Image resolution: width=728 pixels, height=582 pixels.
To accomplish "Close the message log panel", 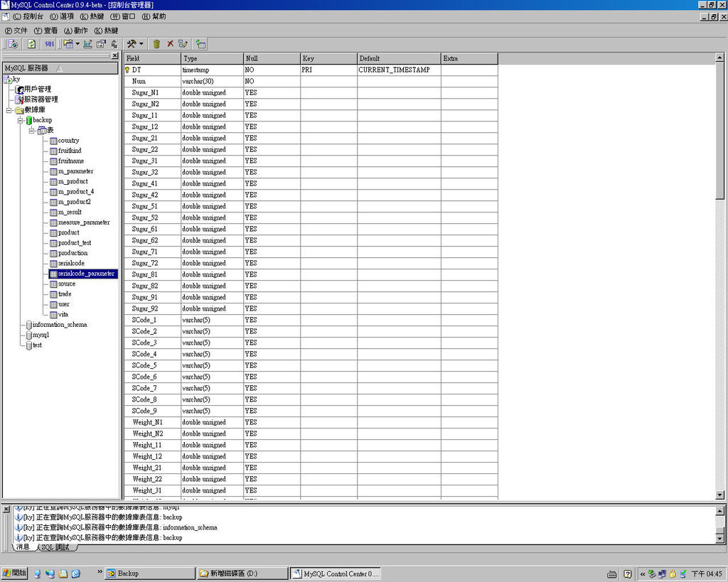I will (x=6, y=509).
